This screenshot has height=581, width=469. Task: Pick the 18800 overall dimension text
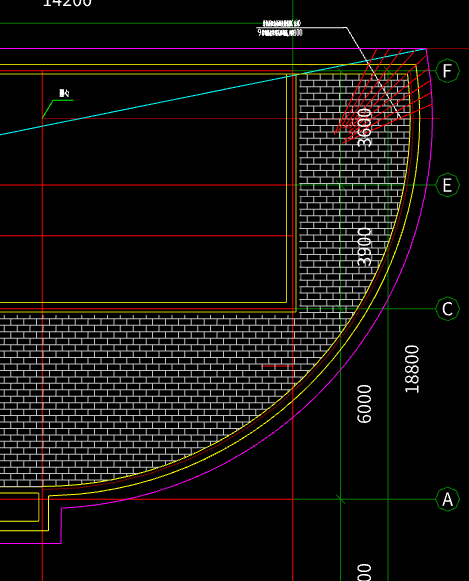[x=412, y=369]
